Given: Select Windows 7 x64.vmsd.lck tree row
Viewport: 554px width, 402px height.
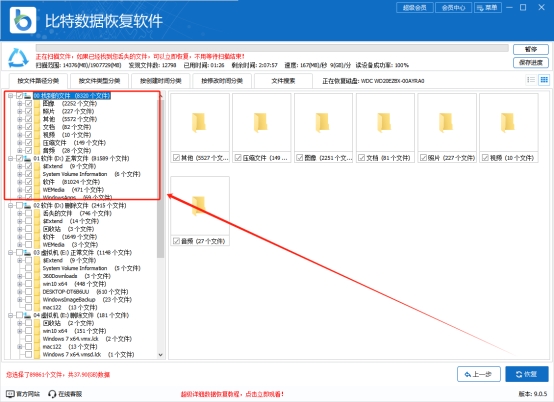Looking at the screenshot, I should point(88,354).
